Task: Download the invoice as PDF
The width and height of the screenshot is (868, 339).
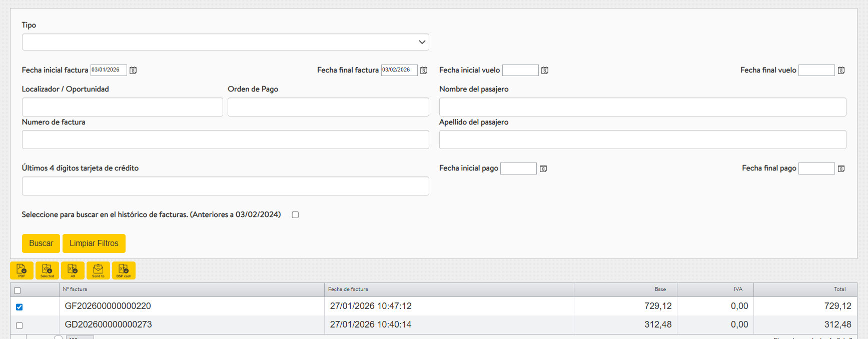Action: (x=22, y=270)
